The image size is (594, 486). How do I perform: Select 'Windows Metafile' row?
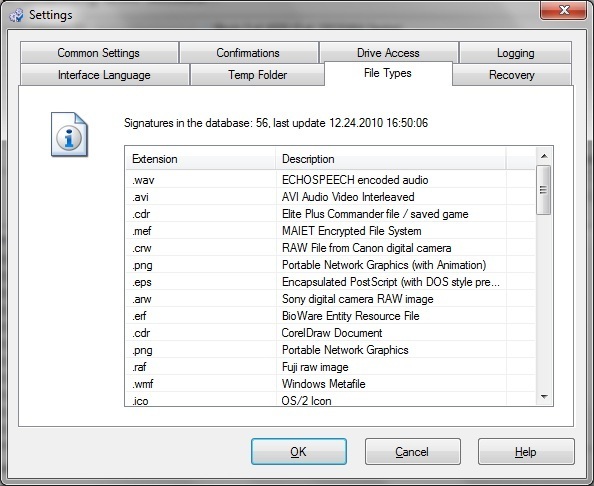pyautogui.click(x=330, y=384)
